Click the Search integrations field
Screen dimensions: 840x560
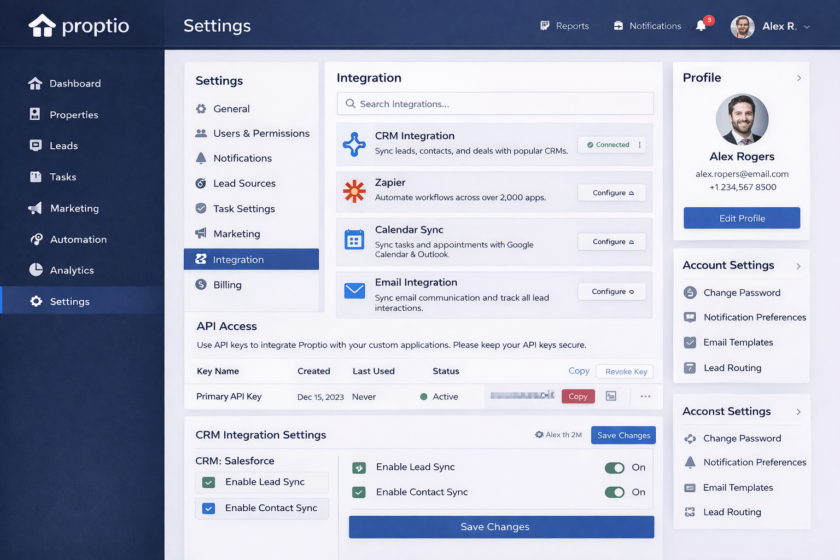(x=495, y=104)
